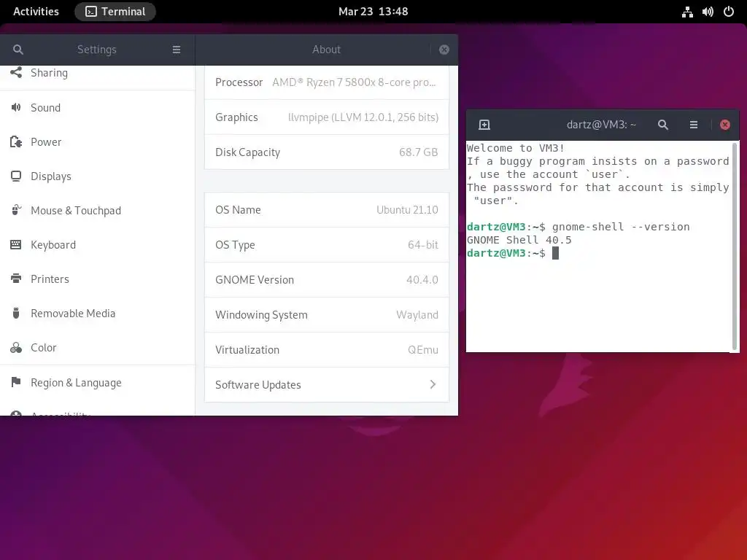
Task: Close the Terminal window
Action: [725, 125]
